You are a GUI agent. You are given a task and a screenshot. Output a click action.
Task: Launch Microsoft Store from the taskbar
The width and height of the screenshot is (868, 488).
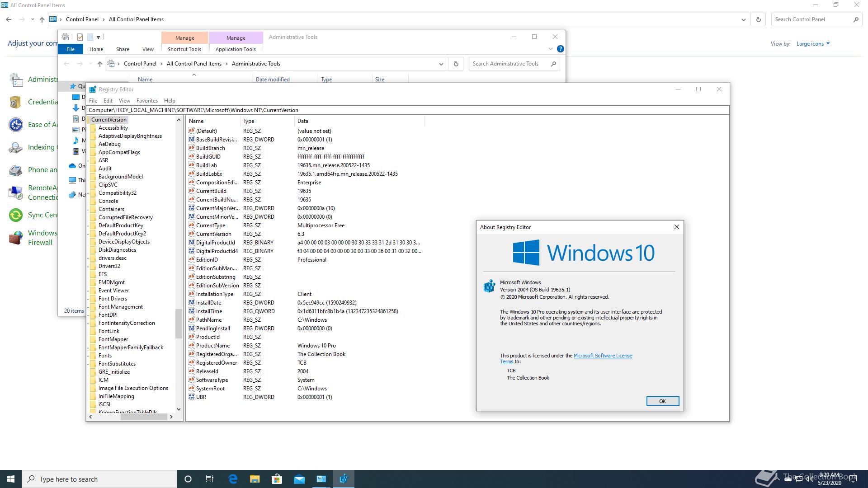277,479
